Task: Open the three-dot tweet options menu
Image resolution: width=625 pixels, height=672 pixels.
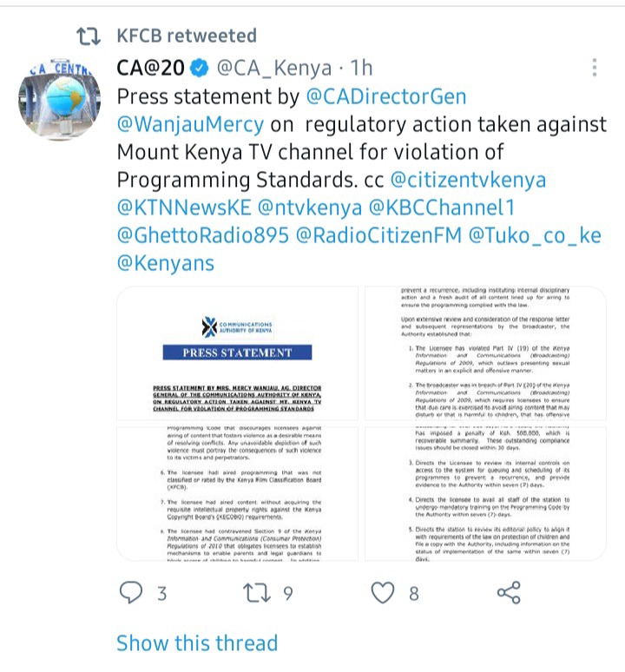Action: [x=594, y=68]
